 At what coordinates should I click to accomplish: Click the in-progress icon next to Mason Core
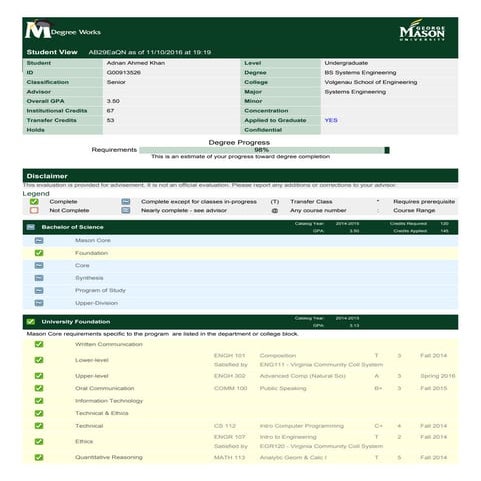[x=39, y=240]
